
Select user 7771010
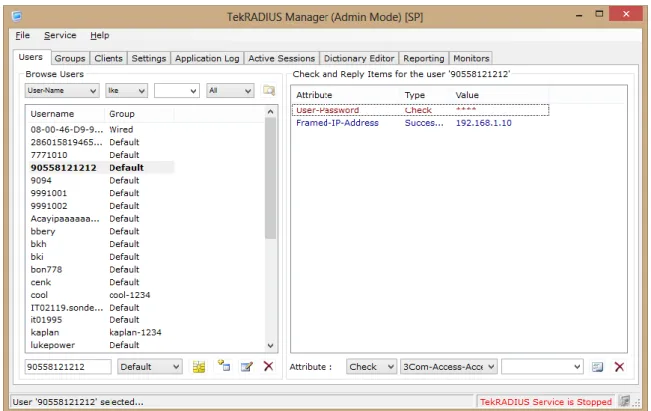100,155
